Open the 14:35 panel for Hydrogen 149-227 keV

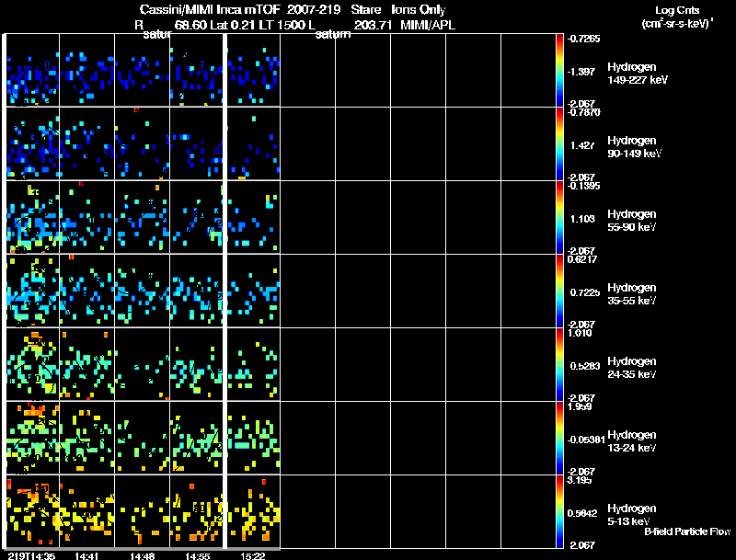[x=32, y=71]
